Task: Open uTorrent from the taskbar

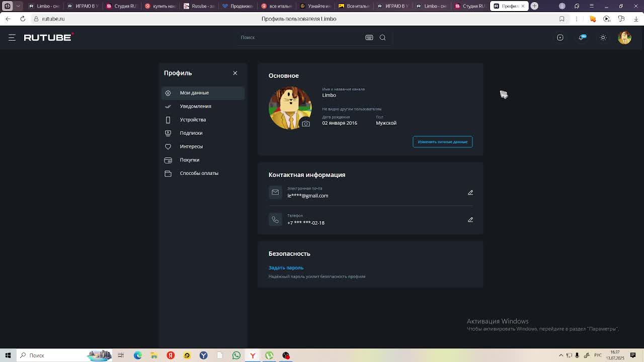Action: [270, 355]
